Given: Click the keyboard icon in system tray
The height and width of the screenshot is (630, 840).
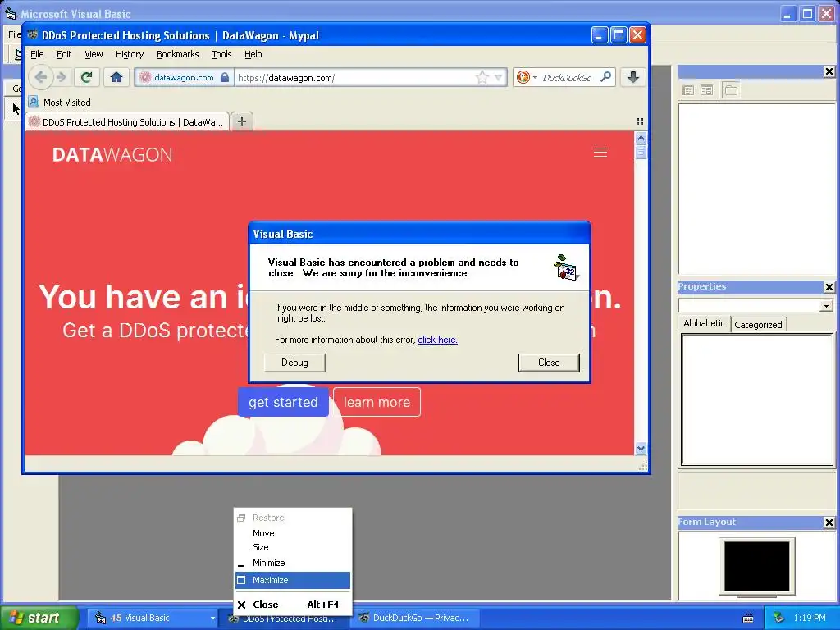Looking at the screenshot, I should click(x=748, y=619).
